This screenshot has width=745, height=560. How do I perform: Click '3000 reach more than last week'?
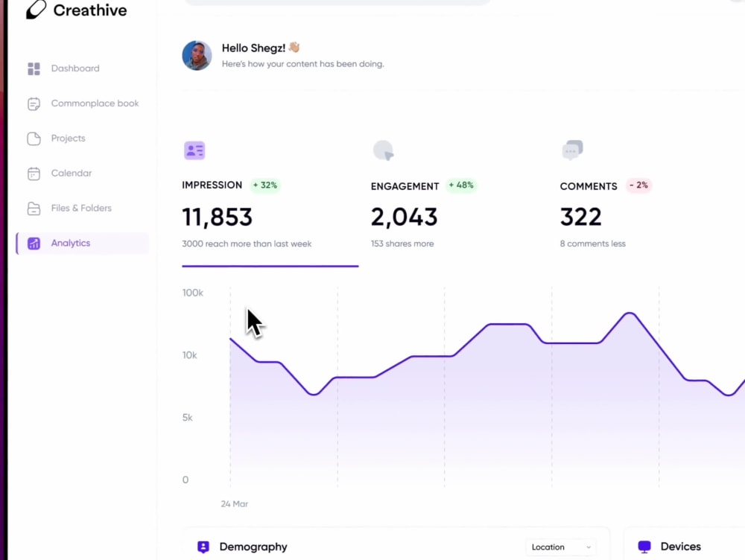click(247, 244)
